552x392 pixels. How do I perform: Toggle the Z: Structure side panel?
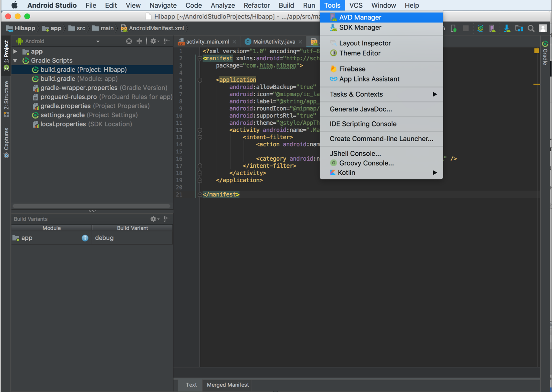tap(6, 99)
